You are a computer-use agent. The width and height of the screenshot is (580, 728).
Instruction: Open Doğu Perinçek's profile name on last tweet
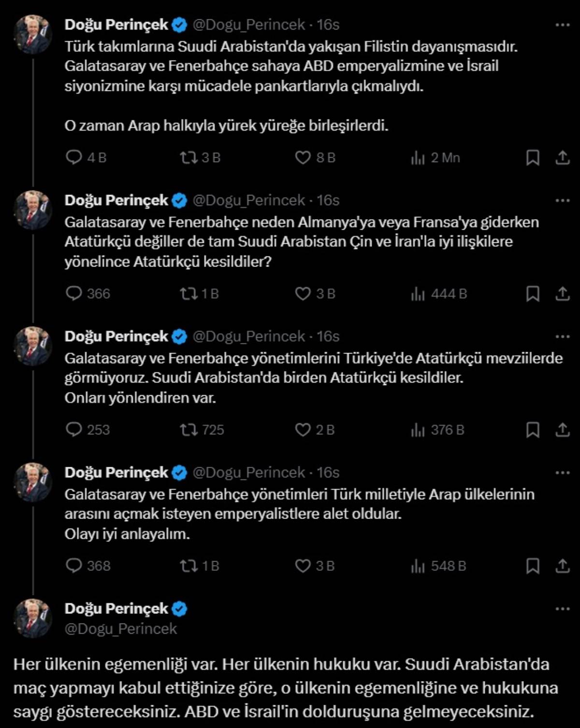116,609
